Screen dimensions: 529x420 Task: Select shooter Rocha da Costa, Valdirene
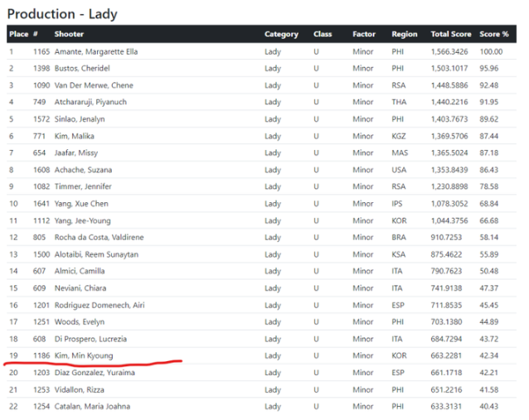99,237
